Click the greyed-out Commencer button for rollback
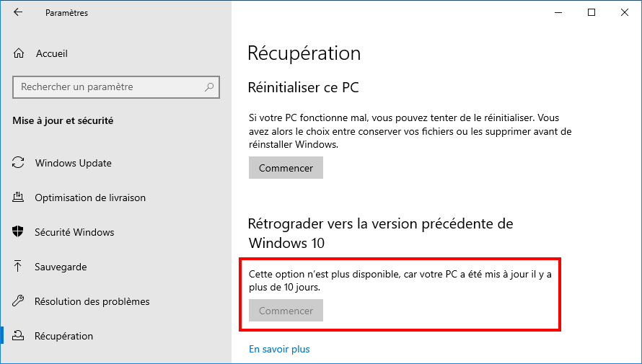The height and width of the screenshot is (364, 642). tap(286, 311)
